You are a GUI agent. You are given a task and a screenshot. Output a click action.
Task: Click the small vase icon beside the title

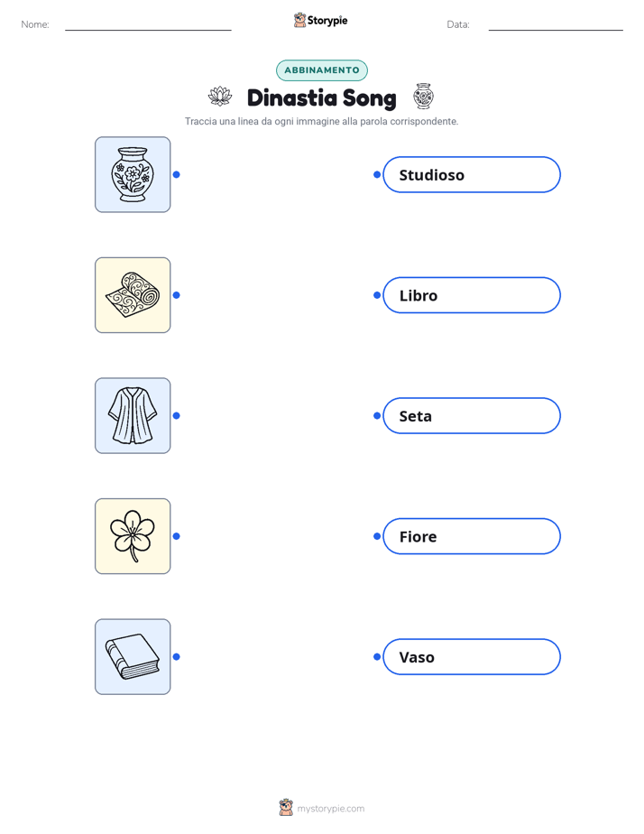(424, 97)
